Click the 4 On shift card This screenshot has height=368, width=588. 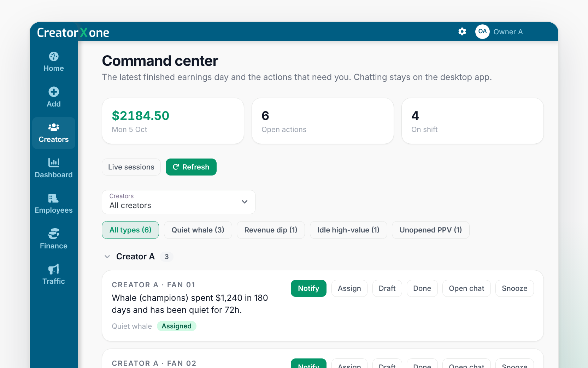(472, 121)
